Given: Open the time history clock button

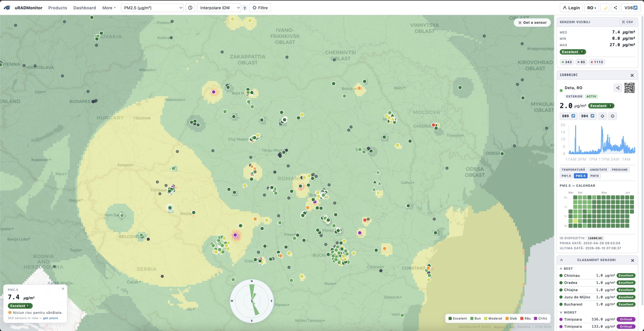Looking at the screenshot, I should click(x=190, y=8).
